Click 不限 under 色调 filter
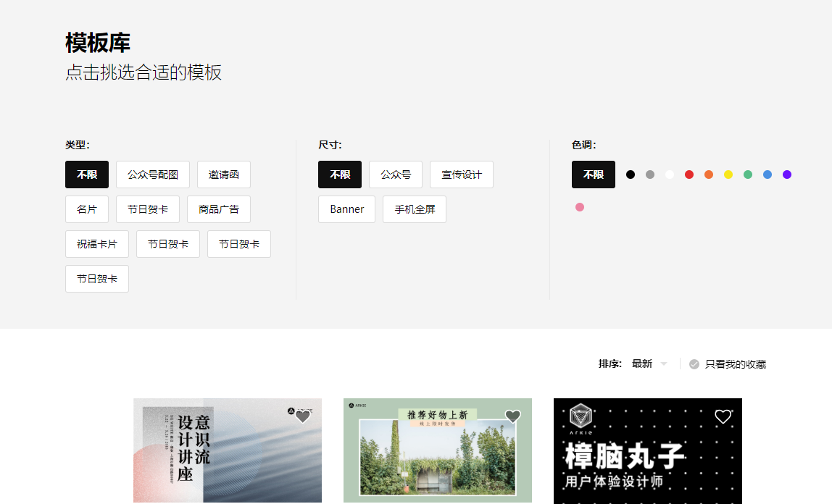 [x=594, y=175]
